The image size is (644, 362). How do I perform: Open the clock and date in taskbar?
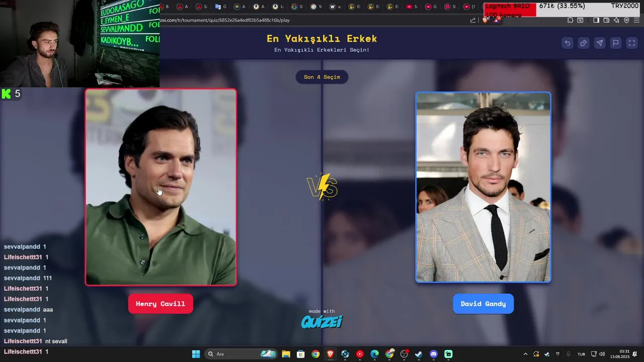(620, 354)
